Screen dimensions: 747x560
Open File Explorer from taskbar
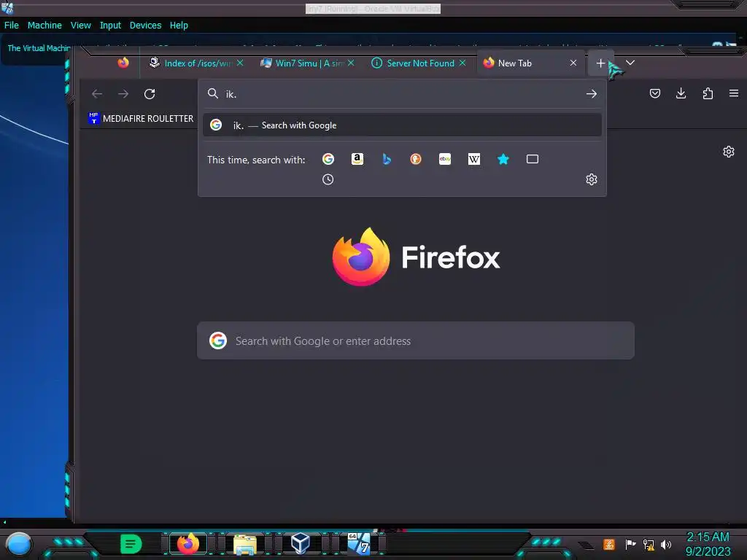coord(245,544)
